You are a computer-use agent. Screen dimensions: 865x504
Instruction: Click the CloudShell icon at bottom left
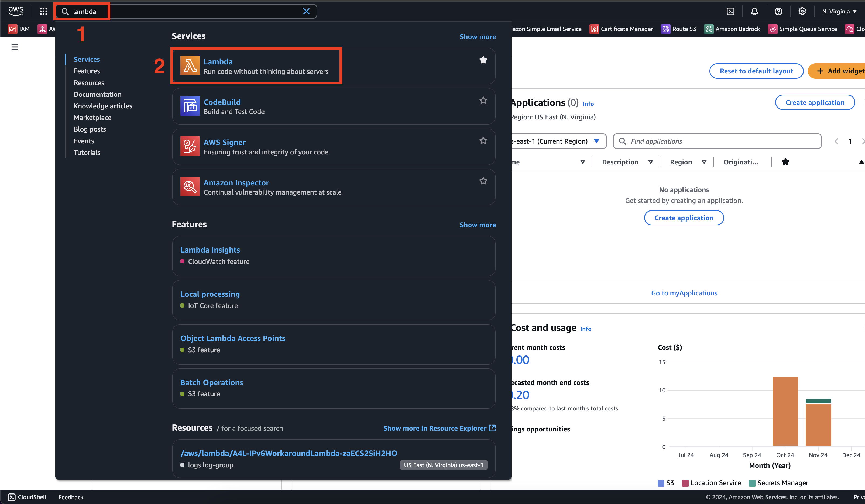coord(12,497)
